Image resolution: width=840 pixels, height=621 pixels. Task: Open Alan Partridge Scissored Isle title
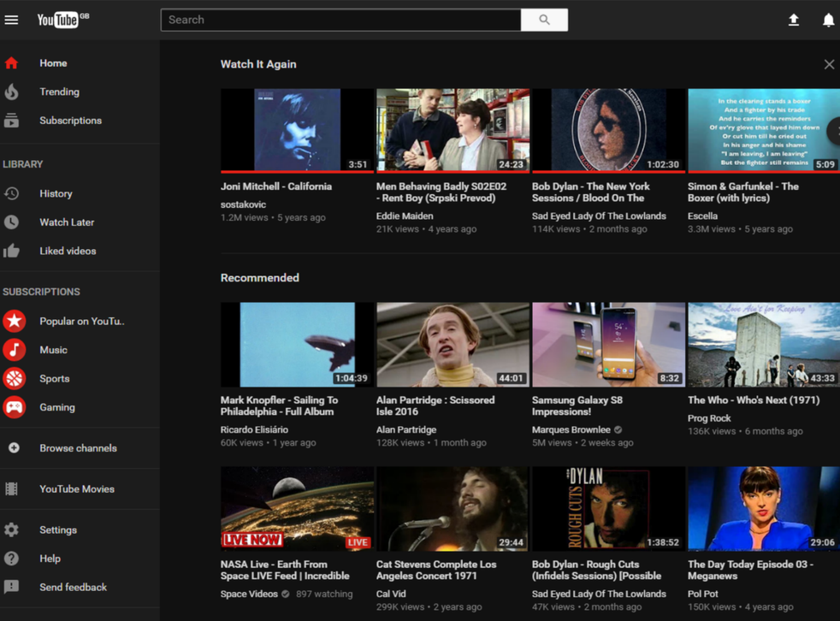(435, 405)
